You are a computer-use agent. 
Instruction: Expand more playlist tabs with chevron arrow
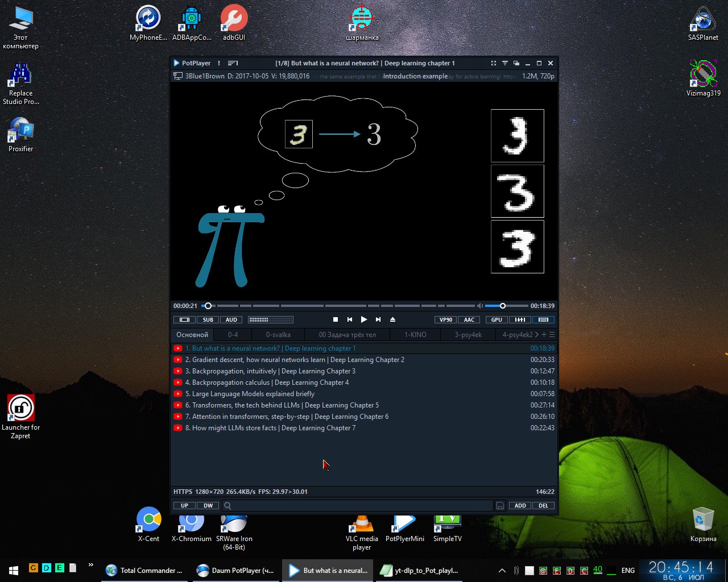coord(537,335)
